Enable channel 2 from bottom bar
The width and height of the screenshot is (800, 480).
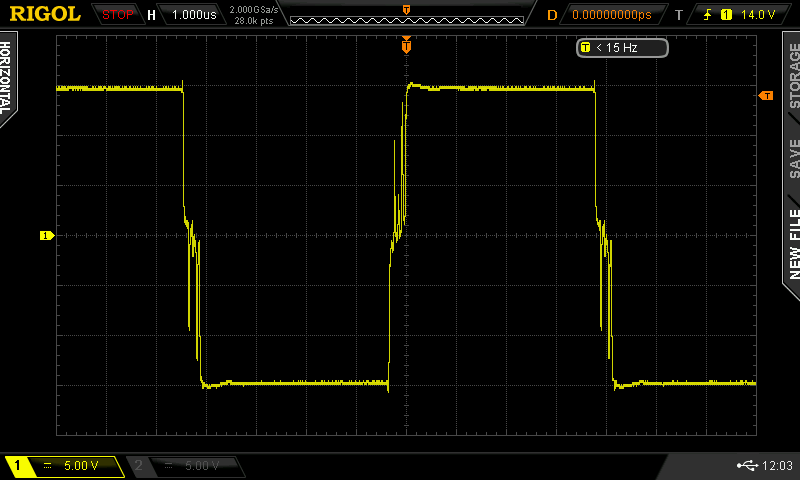point(184,466)
